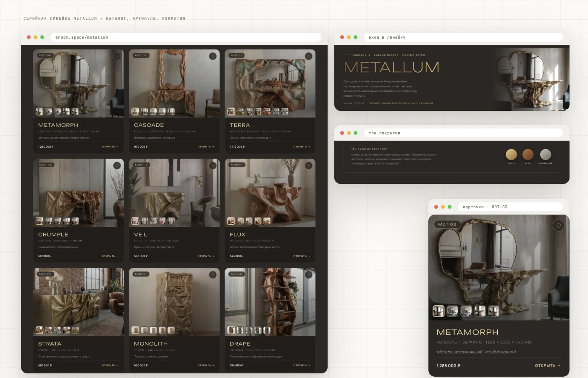588x378 pixels.
Task: Pick the Алюминий aluminium coating swatch
Action: point(546,154)
